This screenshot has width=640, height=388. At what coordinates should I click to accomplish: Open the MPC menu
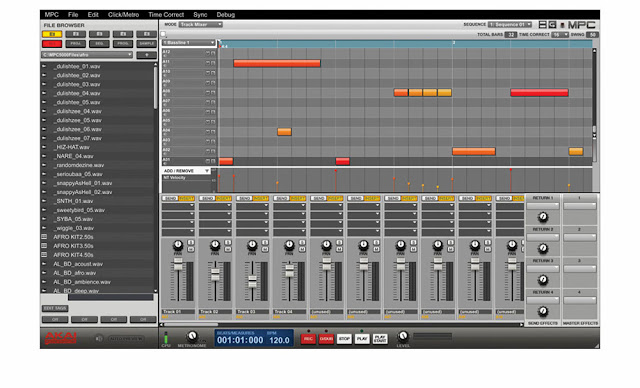[x=51, y=15]
